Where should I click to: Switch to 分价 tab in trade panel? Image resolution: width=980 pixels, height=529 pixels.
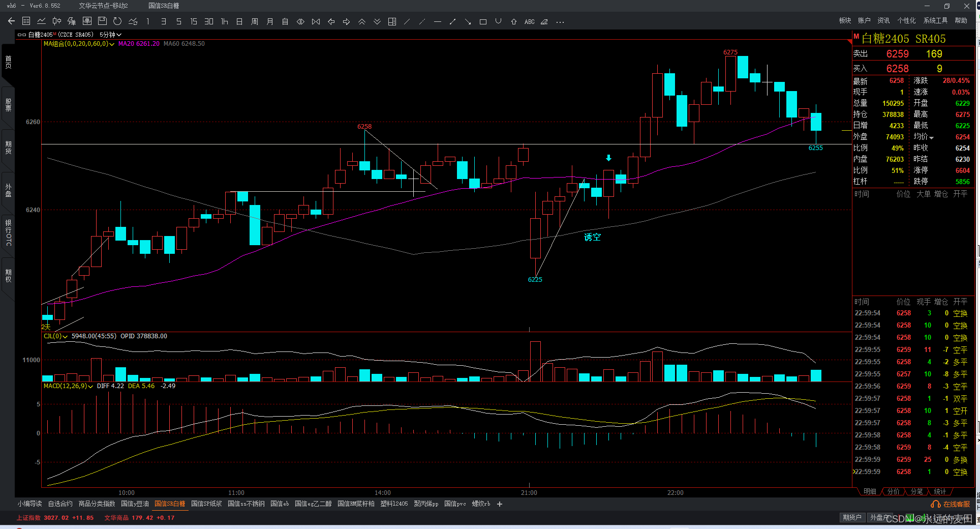(893, 491)
